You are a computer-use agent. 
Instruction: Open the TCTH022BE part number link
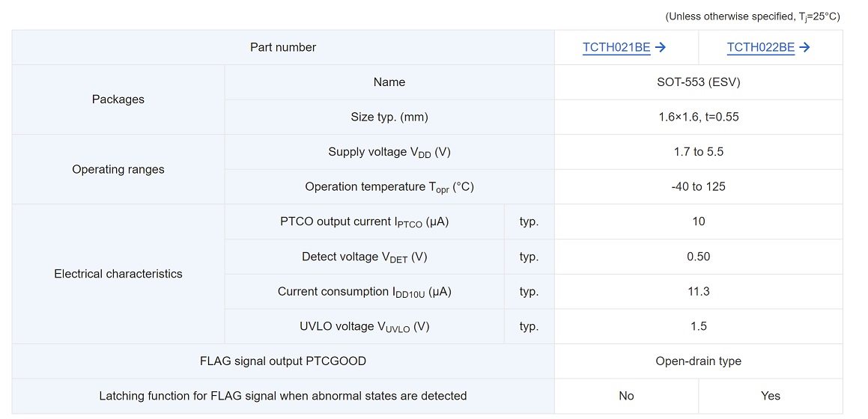tap(760, 47)
